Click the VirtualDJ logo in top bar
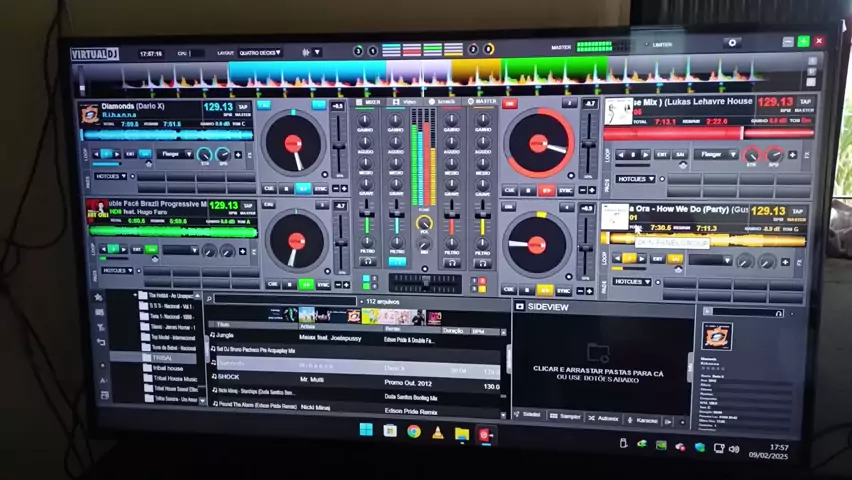The height and width of the screenshot is (480, 852). coord(95,53)
